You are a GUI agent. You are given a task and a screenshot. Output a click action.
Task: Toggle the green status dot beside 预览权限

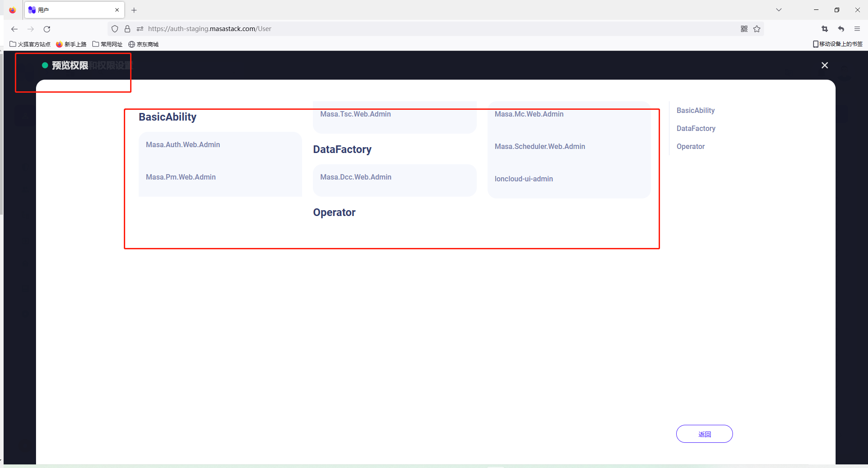coord(45,65)
